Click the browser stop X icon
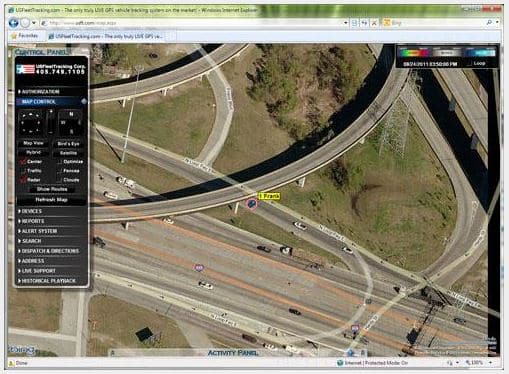Image resolution: width=509 pixels, height=374 pixels. [374, 23]
